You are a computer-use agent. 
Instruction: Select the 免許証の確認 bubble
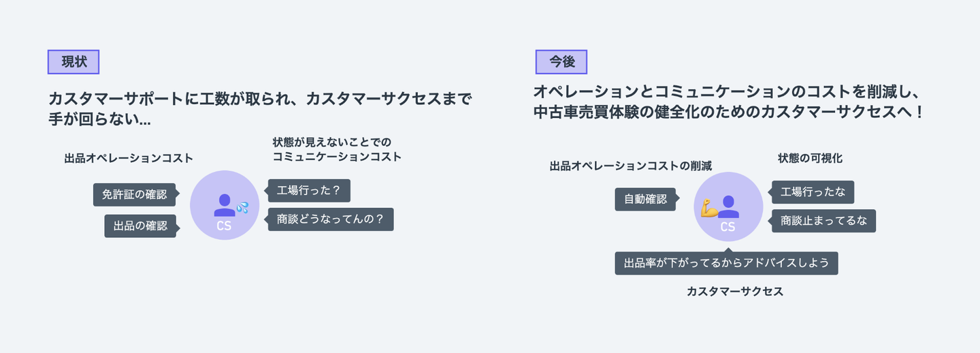point(134,194)
